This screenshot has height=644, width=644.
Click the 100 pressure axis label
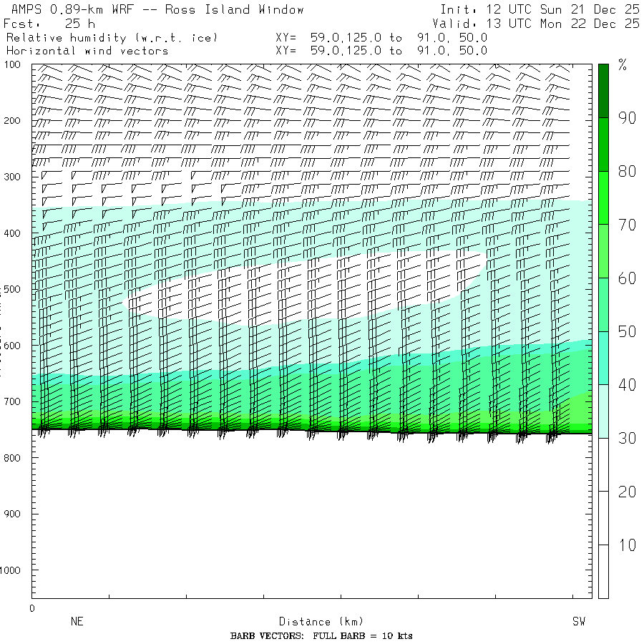pyautogui.click(x=12, y=64)
